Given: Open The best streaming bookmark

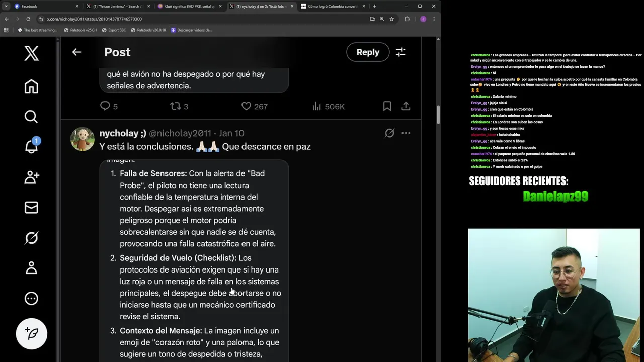Looking at the screenshot, I should 37,30.
